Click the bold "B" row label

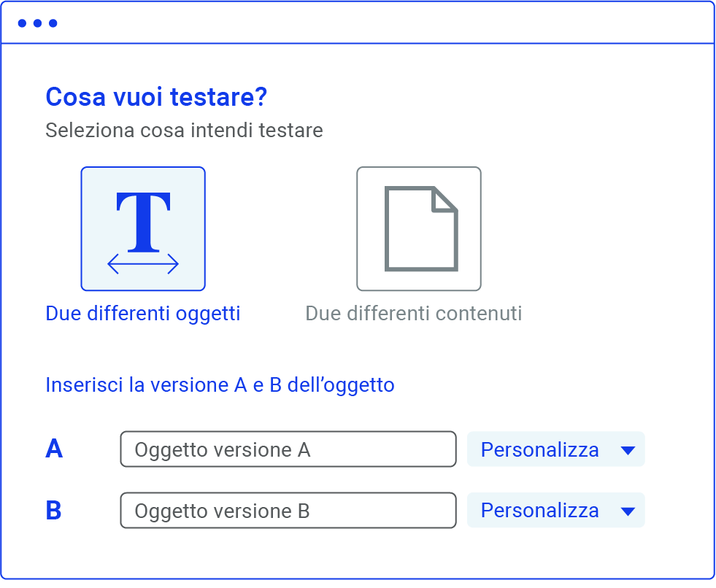(x=54, y=511)
